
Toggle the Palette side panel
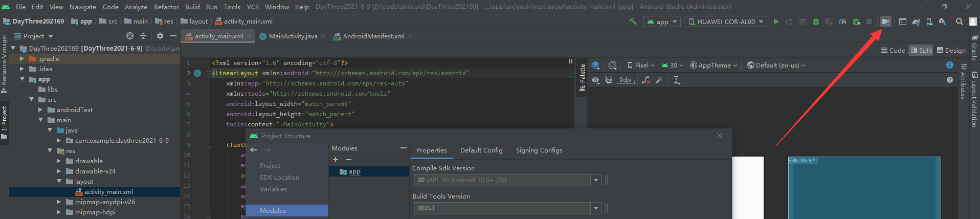pos(582,78)
